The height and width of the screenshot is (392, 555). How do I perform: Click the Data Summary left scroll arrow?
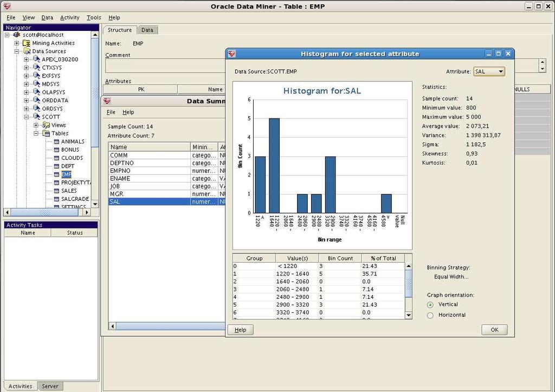tap(113, 326)
